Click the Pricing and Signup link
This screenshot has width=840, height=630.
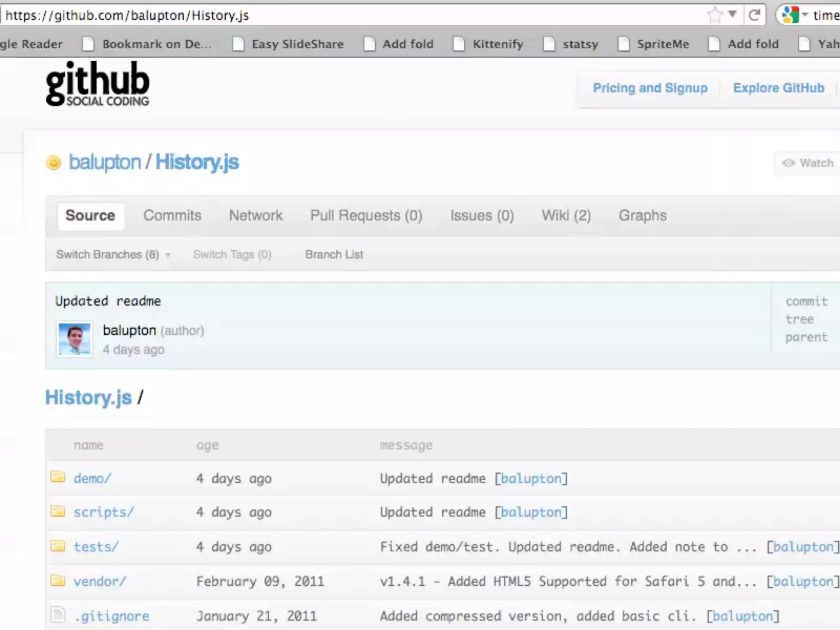point(650,88)
